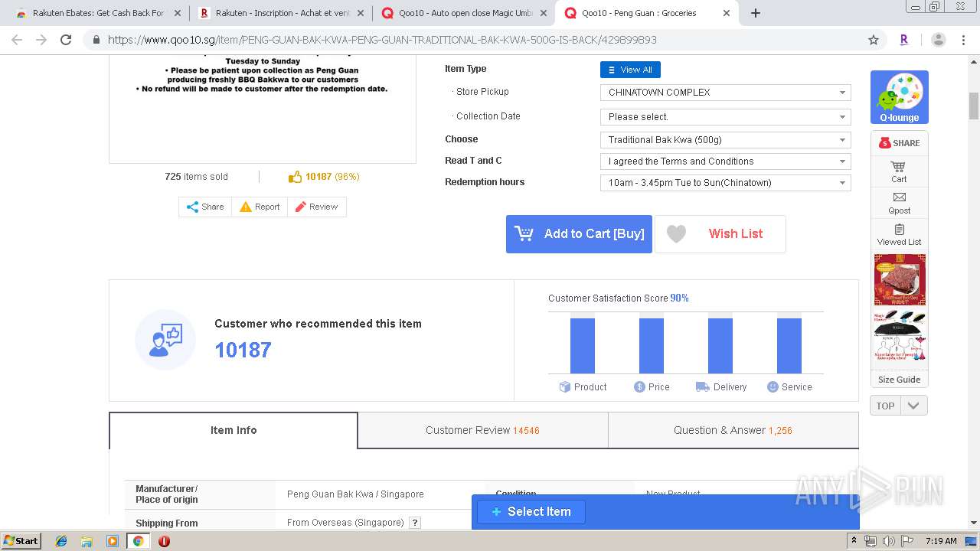Switch to Item Info tab

click(234, 430)
